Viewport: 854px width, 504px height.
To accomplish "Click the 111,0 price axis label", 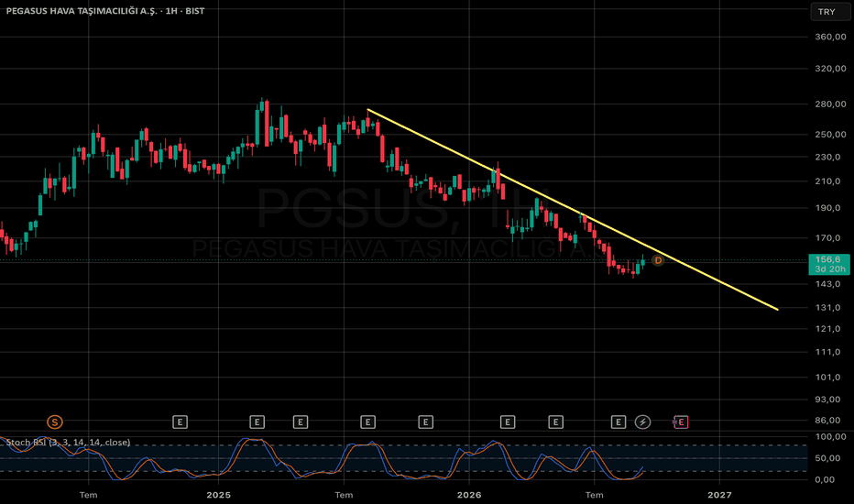I will click(x=827, y=353).
